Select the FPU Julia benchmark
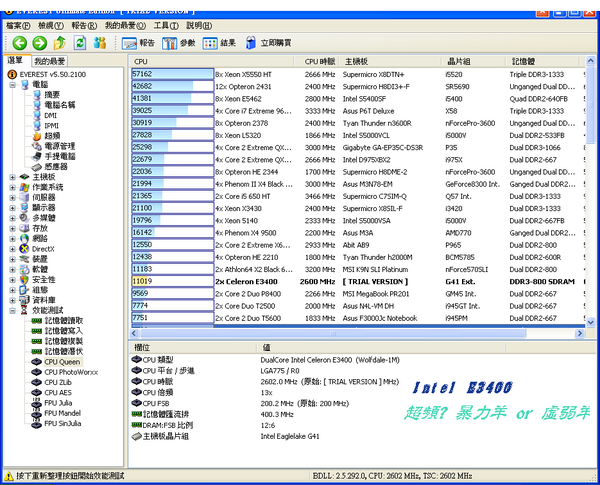 point(58,403)
